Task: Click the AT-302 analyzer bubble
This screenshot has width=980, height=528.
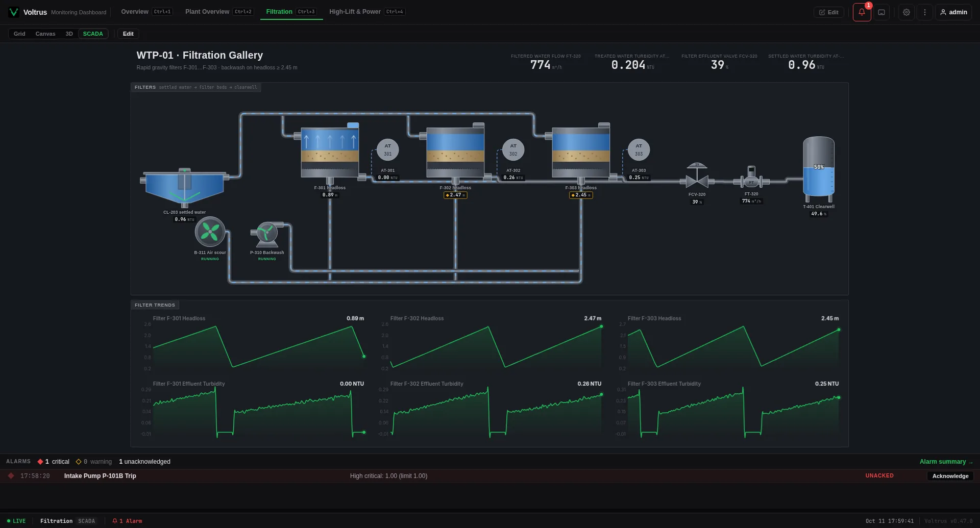Action: (513, 150)
